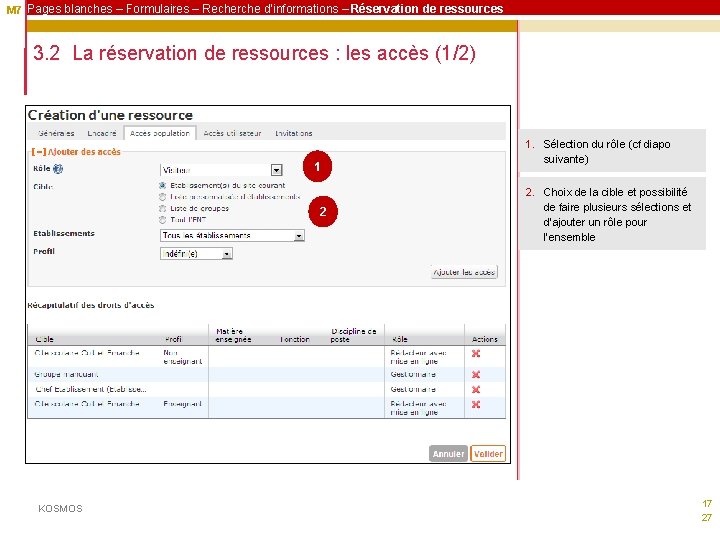This screenshot has height=540, width=720.
Task: Delete the Groupe manquant access row
Action: point(476,375)
